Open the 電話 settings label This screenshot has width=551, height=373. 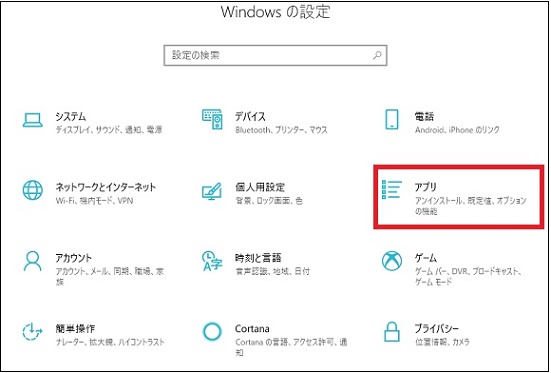point(424,116)
